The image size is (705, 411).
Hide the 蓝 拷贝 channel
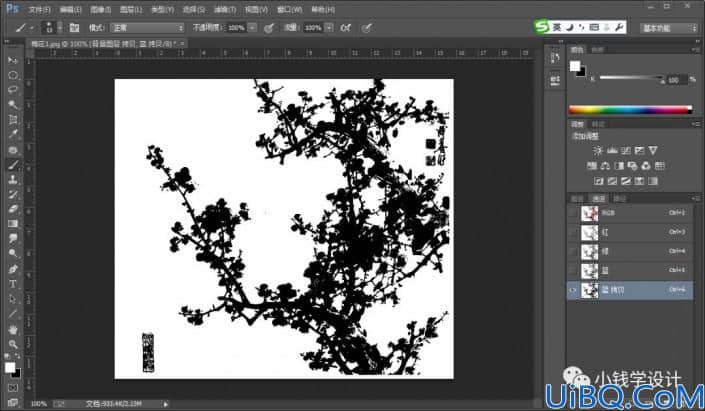pos(573,290)
